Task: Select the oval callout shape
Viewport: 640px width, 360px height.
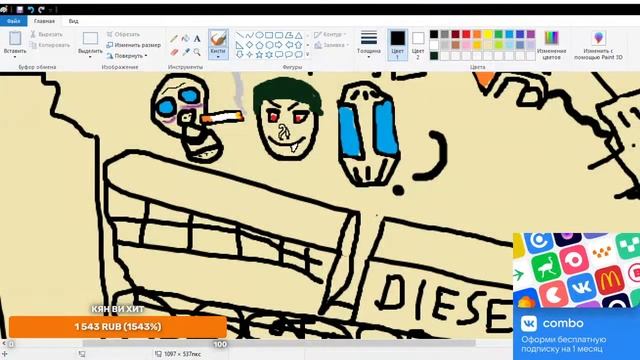Action: pyautogui.click(x=289, y=54)
